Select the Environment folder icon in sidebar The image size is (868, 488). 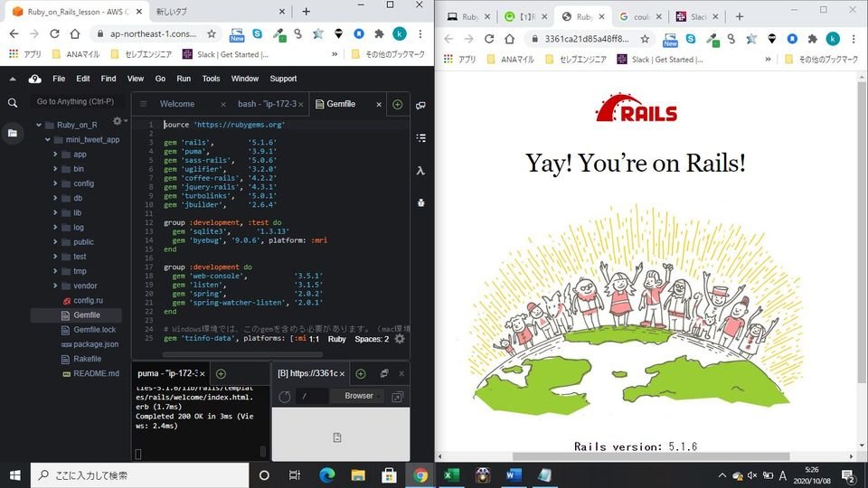click(x=13, y=133)
